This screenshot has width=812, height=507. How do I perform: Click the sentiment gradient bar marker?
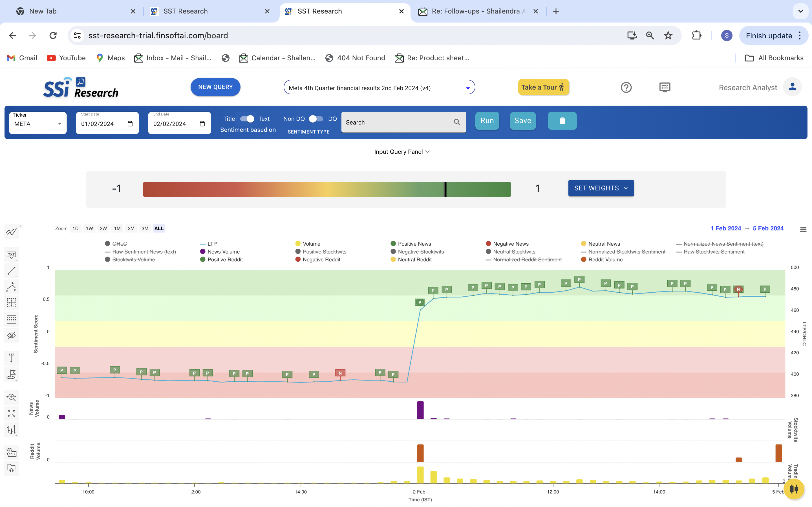click(x=445, y=190)
